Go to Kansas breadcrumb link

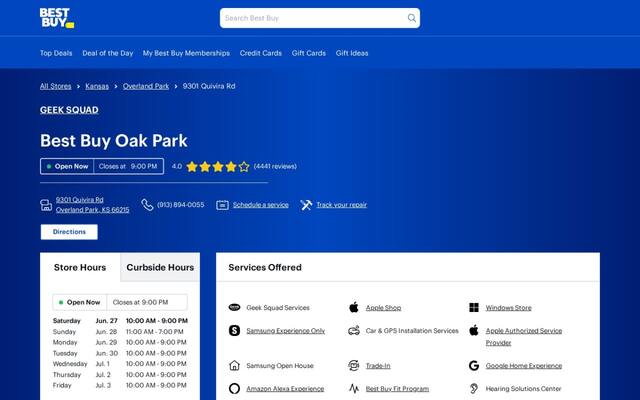[x=97, y=86]
